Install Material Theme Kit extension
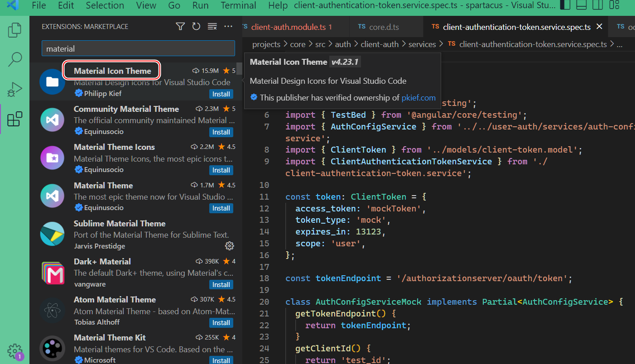 coord(221,360)
